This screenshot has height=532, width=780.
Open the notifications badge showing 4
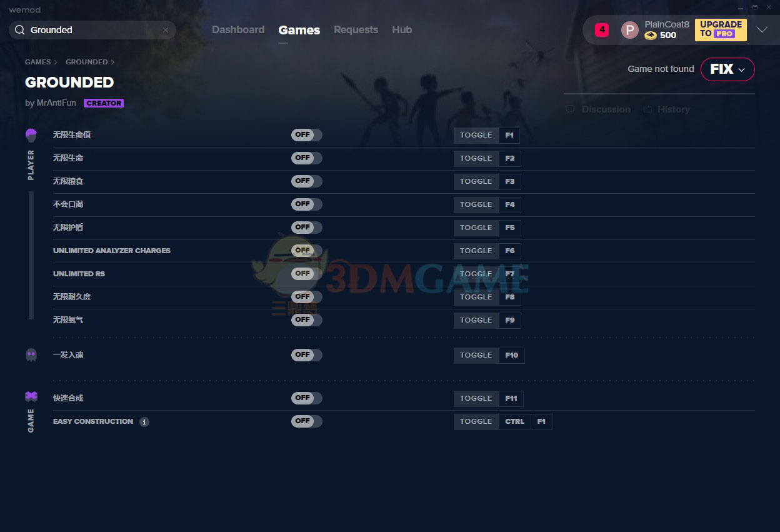coord(601,29)
